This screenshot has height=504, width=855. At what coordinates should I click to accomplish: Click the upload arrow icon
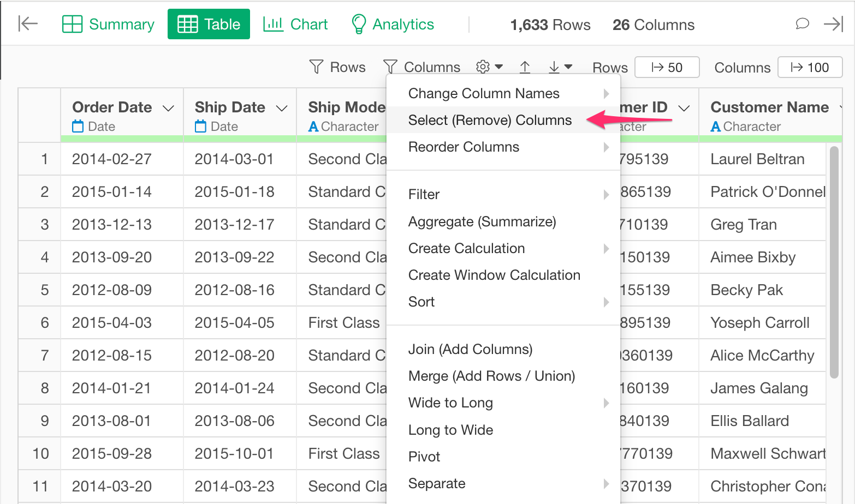(525, 67)
